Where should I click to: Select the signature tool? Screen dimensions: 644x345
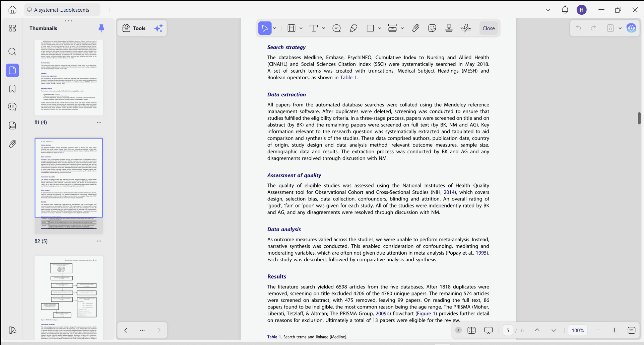coord(466,28)
